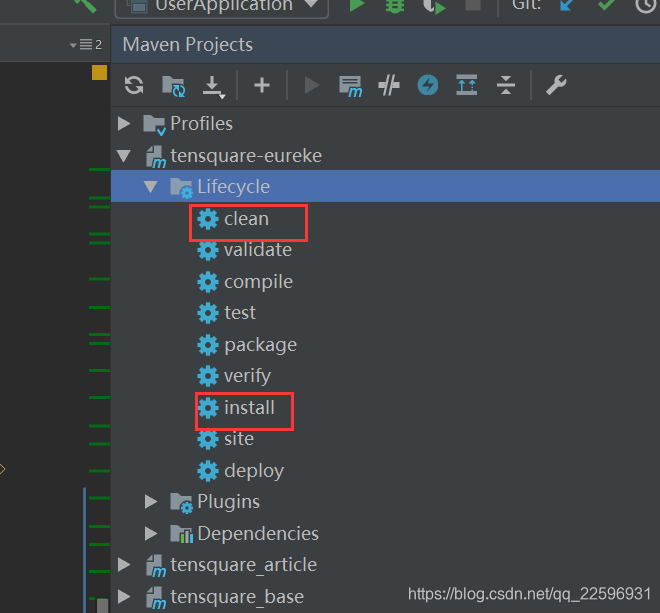This screenshot has width=660, height=613.
Task: Run UserApplication with green play button
Action: pos(357,5)
